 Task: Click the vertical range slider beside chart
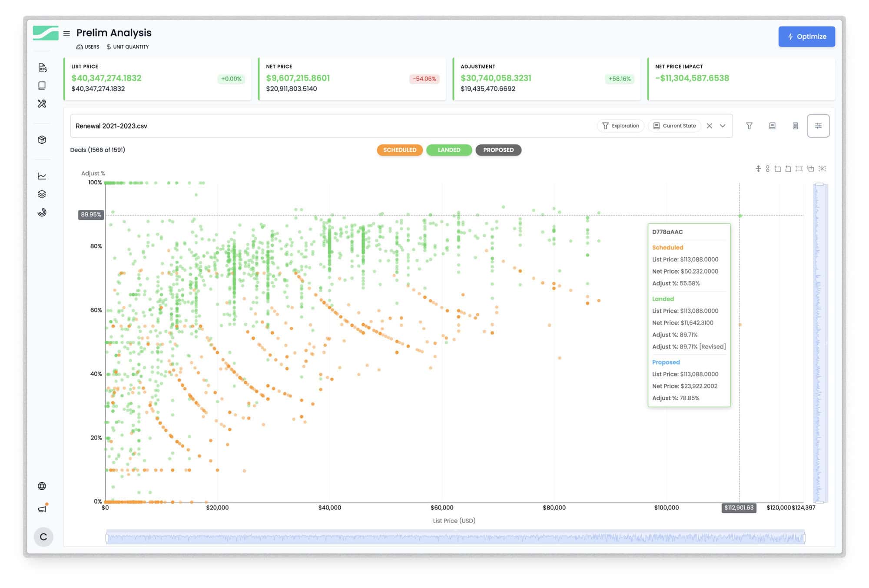[x=819, y=343]
